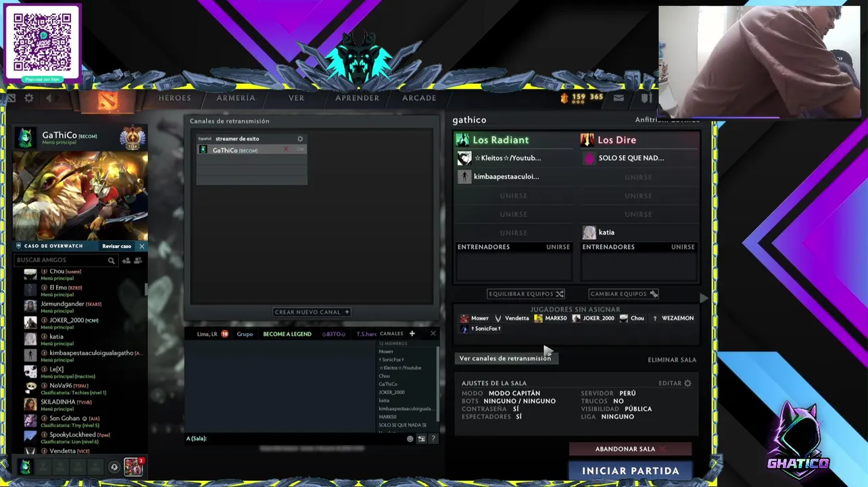The height and width of the screenshot is (487, 868).
Task: Remove GaThiCo from broadcast channel with red X
Action: tap(286, 150)
